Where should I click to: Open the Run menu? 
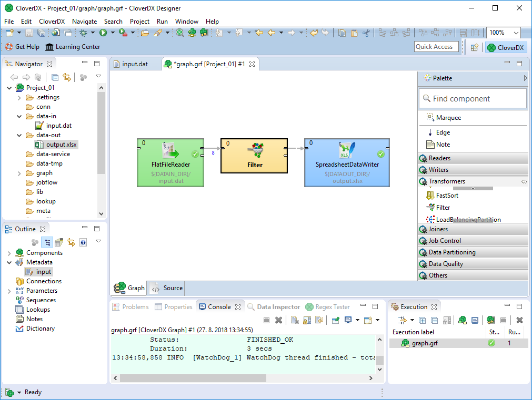(x=162, y=22)
